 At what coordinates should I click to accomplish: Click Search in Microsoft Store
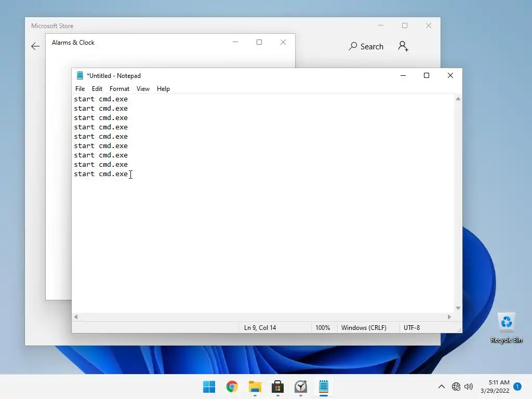tap(366, 46)
